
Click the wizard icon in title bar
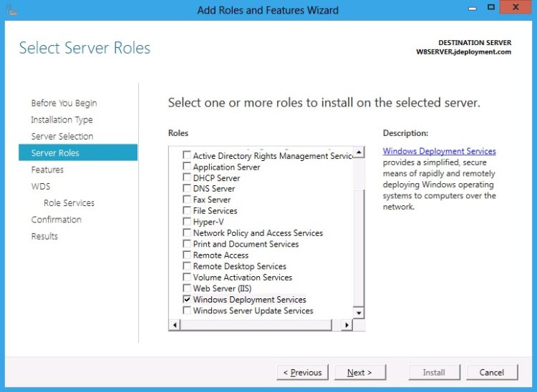coord(10,10)
